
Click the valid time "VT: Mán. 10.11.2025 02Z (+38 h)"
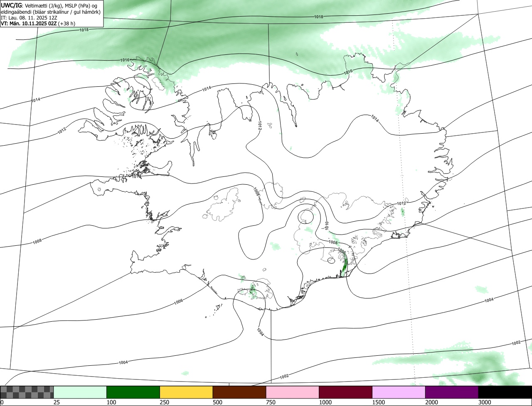(38, 23)
